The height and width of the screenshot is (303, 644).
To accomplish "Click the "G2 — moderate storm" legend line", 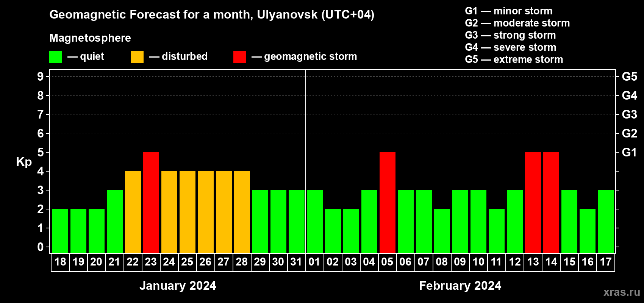I will tap(517, 23).
